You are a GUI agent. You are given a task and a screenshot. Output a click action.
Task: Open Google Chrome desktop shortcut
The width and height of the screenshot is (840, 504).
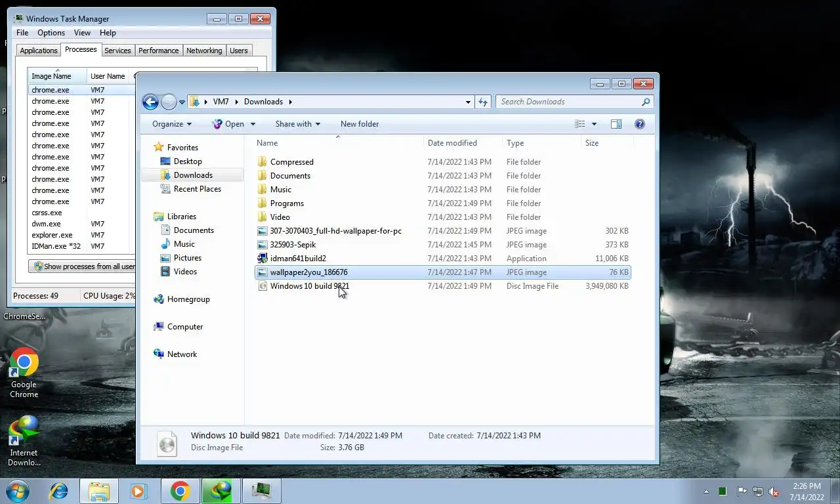click(24, 373)
